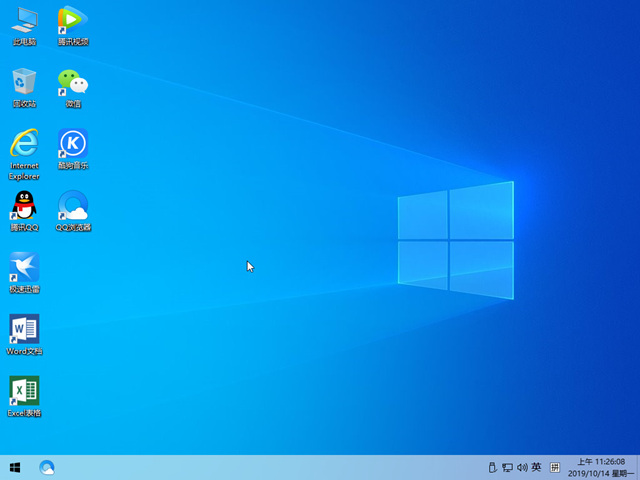
Task: Select the Excel表格 desktop shortcut
Action: tap(24, 392)
